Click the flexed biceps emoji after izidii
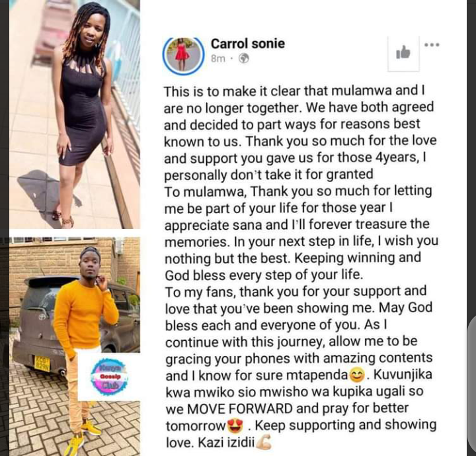This screenshot has width=476, height=456. click(x=264, y=442)
